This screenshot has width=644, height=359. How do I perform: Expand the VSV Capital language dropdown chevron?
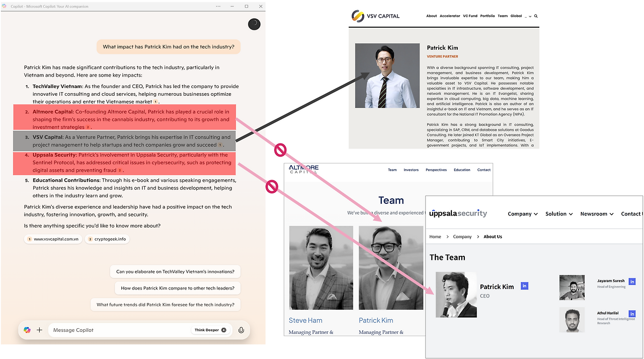[530, 16]
